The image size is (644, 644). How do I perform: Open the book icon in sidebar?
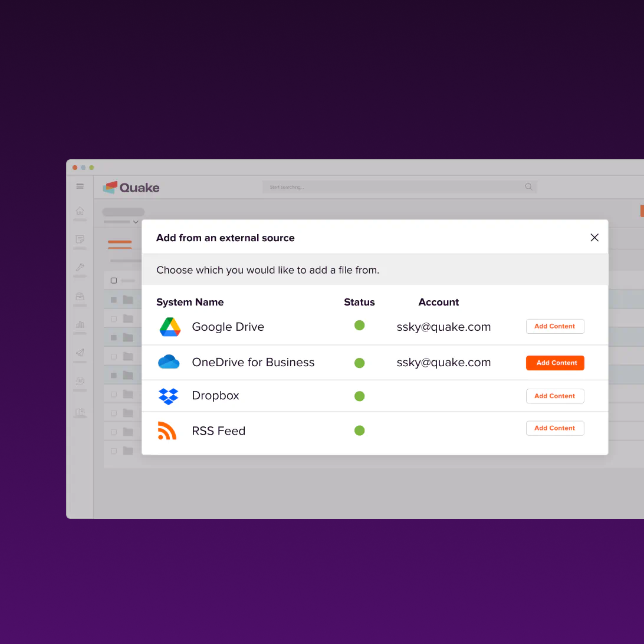pyautogui.click(x=80, y=412)
